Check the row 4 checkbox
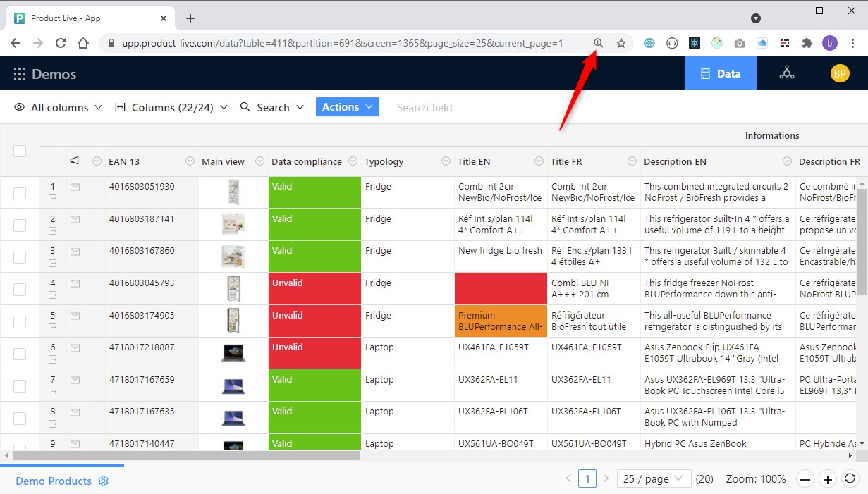Screen dimensions: 868x494 pos(20,289)
